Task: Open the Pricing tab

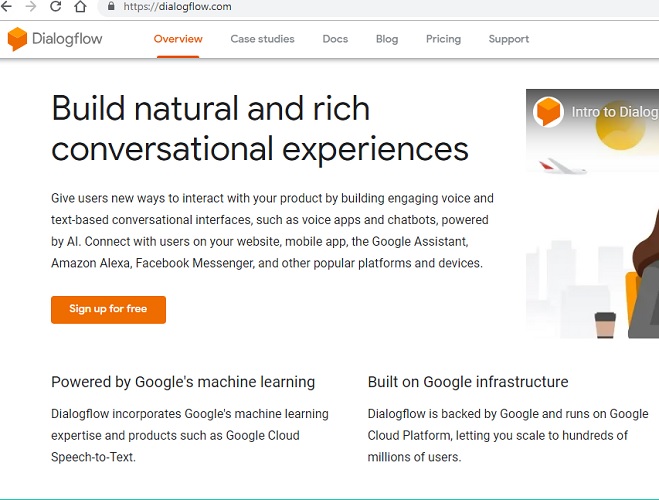Action: coord(443,39)
